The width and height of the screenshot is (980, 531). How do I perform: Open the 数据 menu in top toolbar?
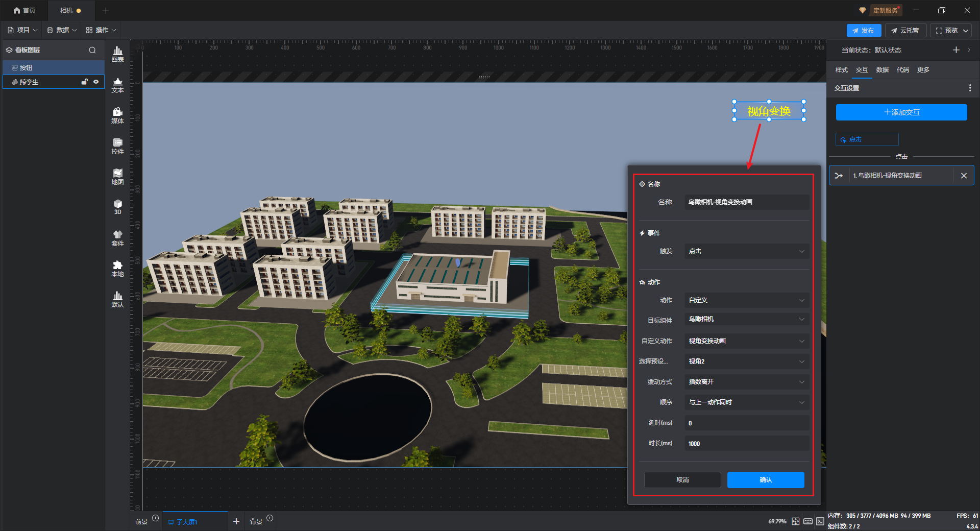62,30
